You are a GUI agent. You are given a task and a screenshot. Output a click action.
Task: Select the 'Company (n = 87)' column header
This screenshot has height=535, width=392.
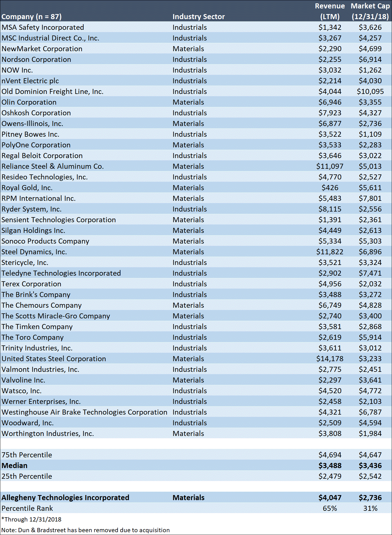click(32, 17)
